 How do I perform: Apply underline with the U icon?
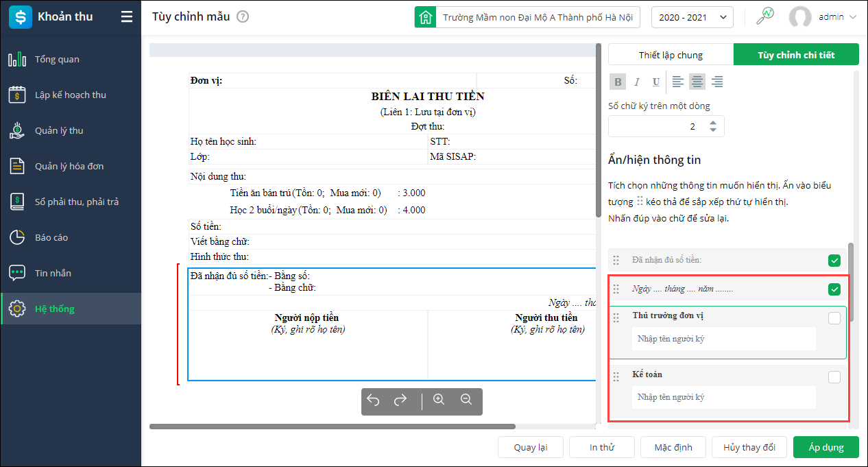(x=656, y=82)
